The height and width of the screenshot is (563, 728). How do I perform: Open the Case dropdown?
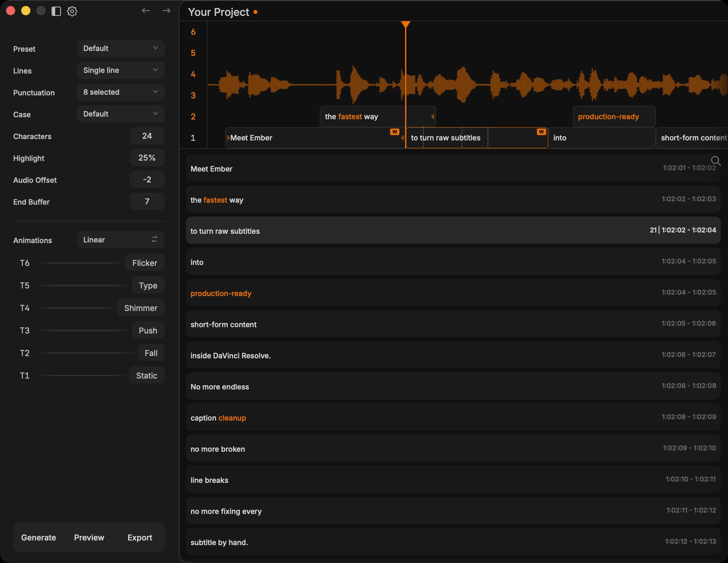tap(121, 114)
